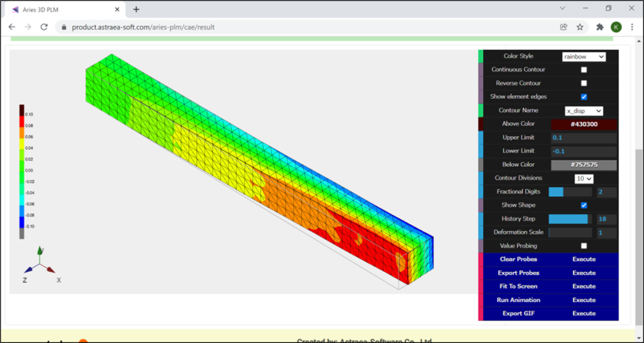Screen dimensions: 644x343
Task: Click the 0.00 legend label
Action: 29,171
